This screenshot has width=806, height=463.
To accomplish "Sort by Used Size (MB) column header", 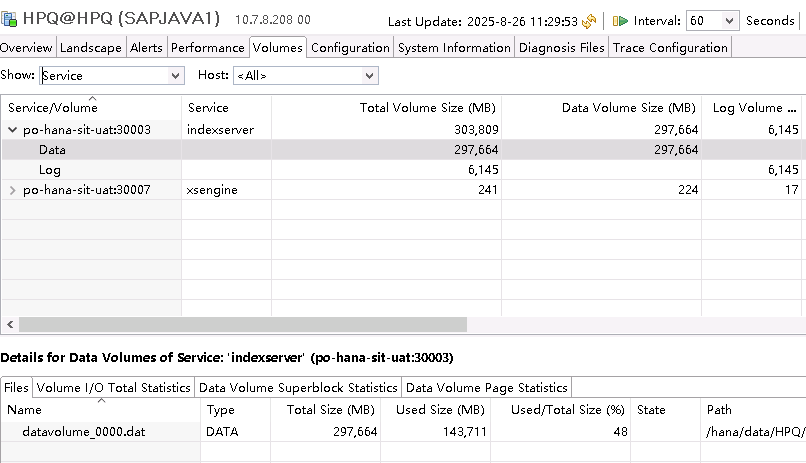I will click(442, 410).
